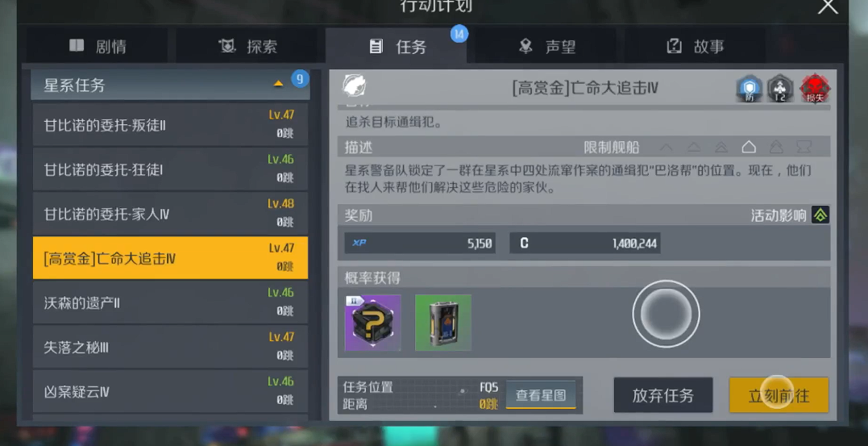This screenshot has height=446, width=868.
Task: Tap the highlighted ship restriction icon
Action: 749,148
